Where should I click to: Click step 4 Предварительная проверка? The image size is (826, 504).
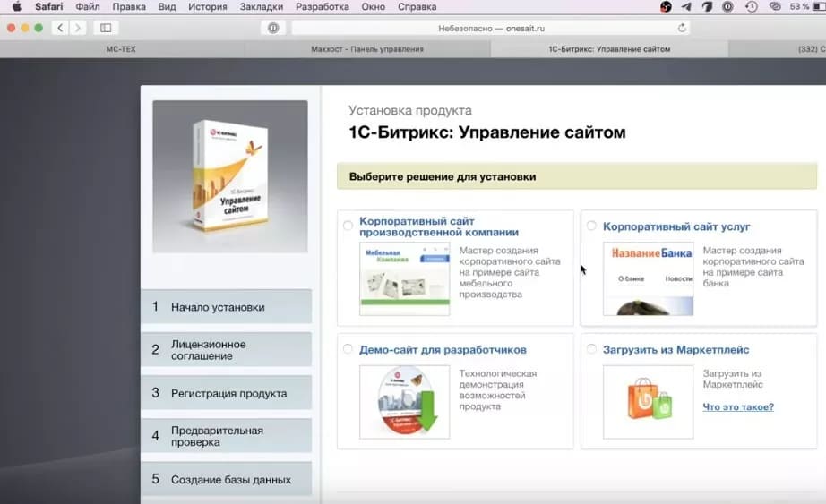pos(227,436)
